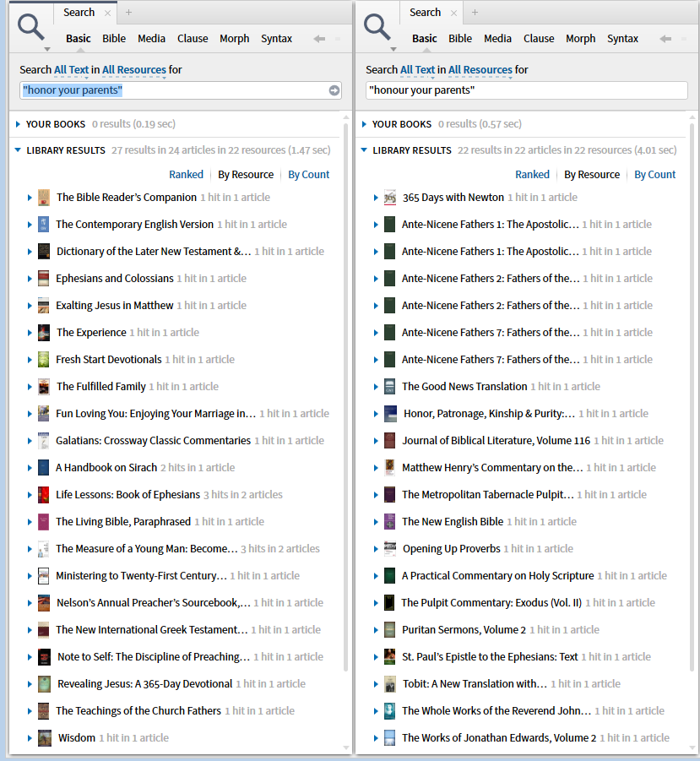Click the Opening Up Proverbs cover icon

[390, 549]
